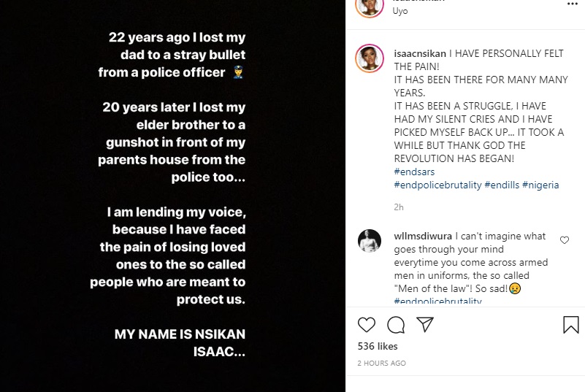Like the post with the heart icon
The image size is (585, 392).
(x=367, y=324)
